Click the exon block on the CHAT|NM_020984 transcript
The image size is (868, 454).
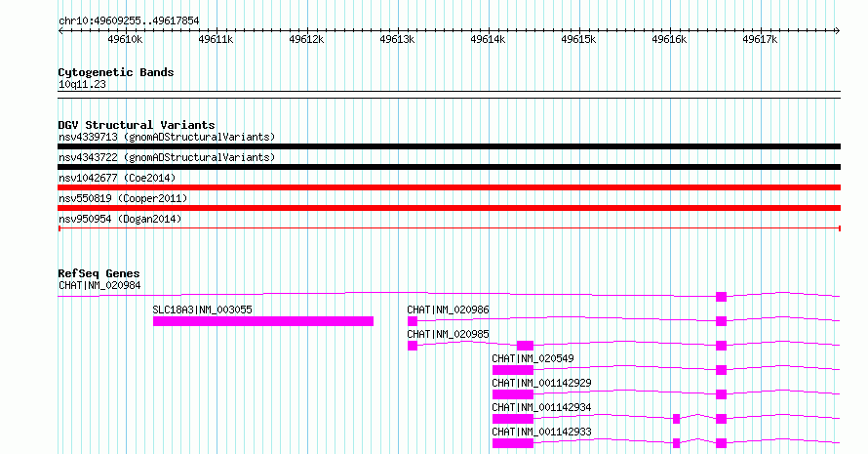[x=721, y=297]
